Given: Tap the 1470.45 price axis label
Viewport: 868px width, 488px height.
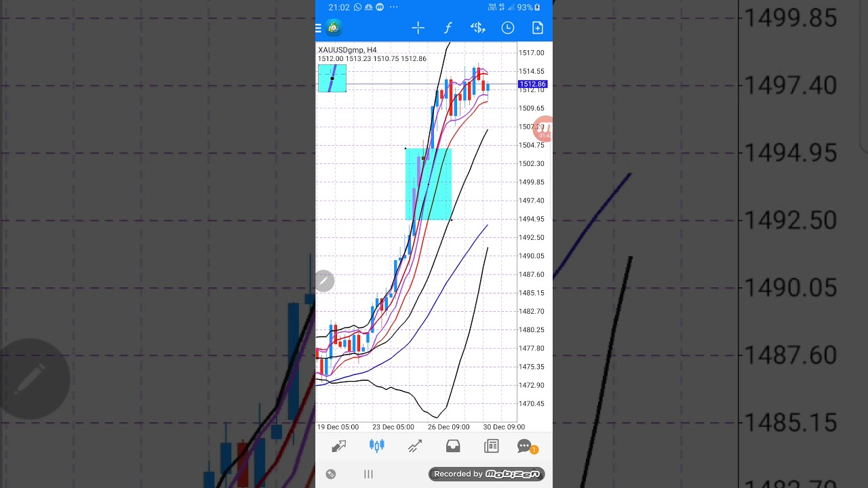Looking at the screenshot, I should (x=531, y=404).
